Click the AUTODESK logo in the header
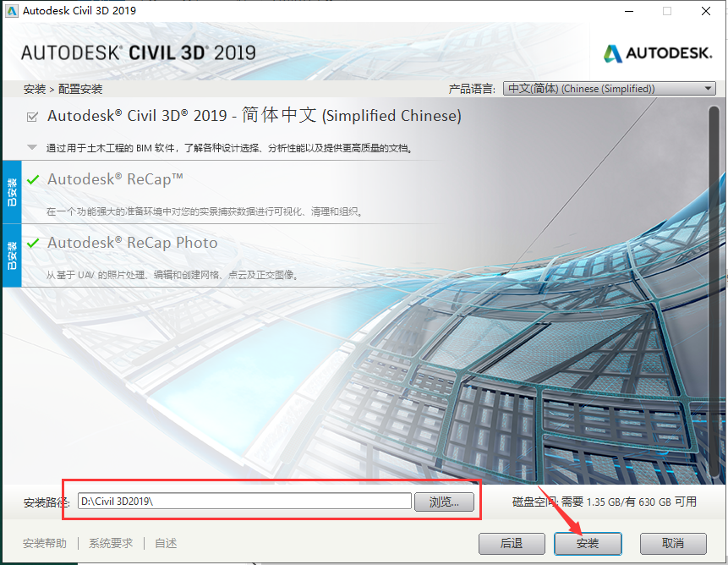The image size is (728, 565). click(x=658, y=53)
